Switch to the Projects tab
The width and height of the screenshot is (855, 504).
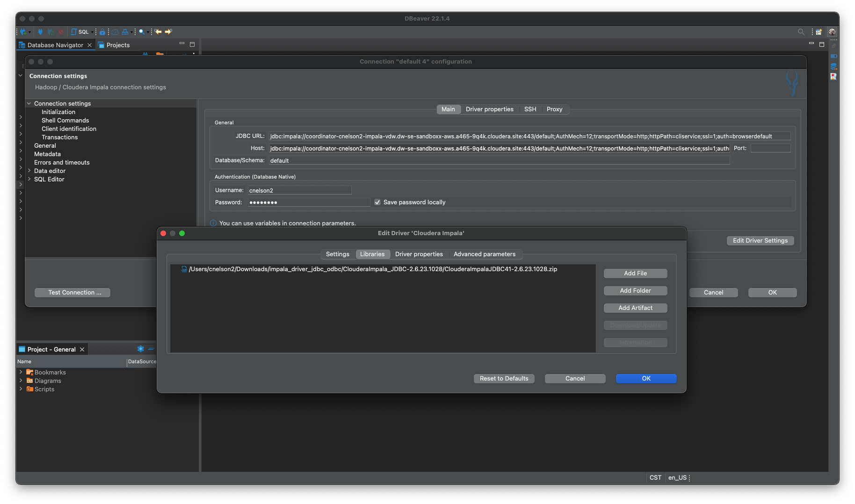coord(114,45)
